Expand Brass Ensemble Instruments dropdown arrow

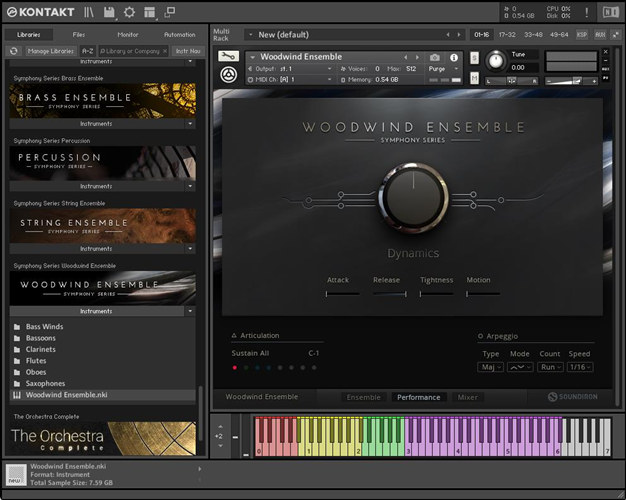coord(189,124)
